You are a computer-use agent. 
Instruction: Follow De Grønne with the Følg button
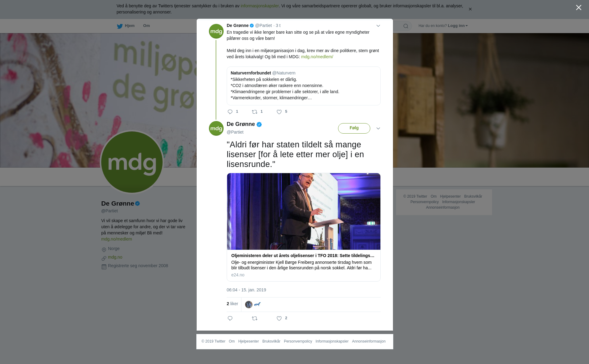tap(354, 128)
